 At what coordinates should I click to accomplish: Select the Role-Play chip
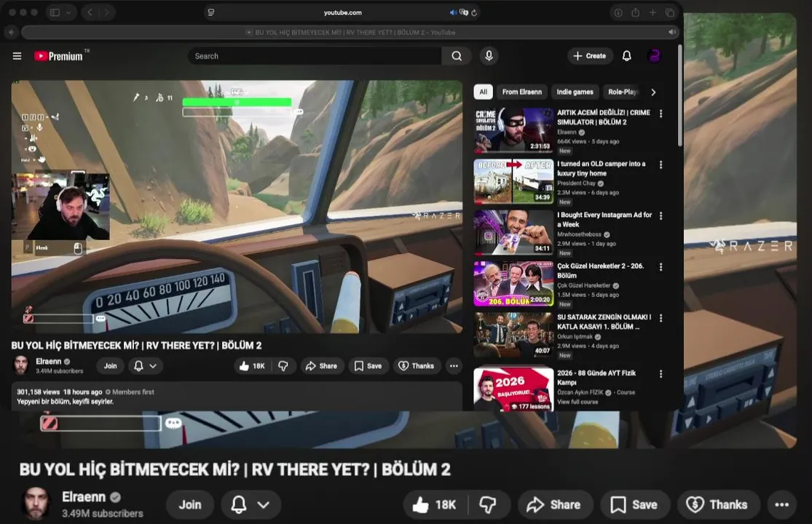tap(623, 92)
